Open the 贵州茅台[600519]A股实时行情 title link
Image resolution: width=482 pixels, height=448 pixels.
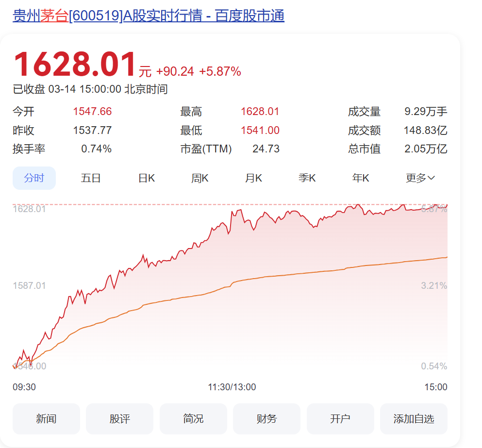(x=149, y=16)
